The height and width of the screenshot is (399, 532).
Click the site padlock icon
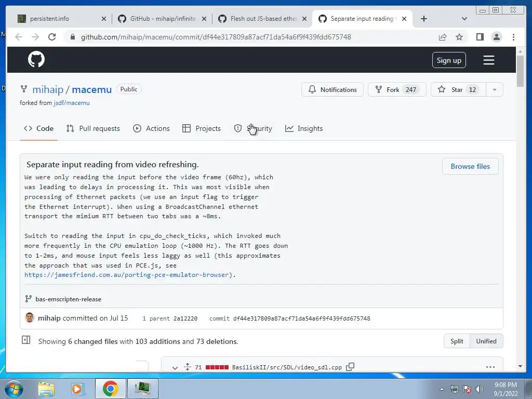point(72,37)
